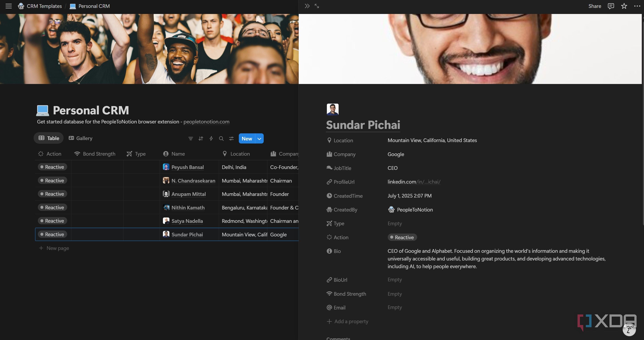Open the three-dot more options menu
Screen dimensions: 644x340
[x=637, y=6]
